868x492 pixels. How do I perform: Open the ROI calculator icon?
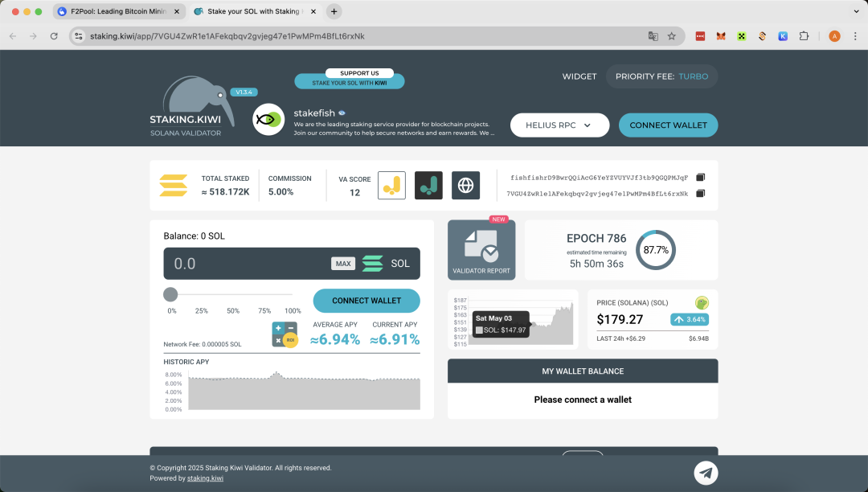pos(285,334)
